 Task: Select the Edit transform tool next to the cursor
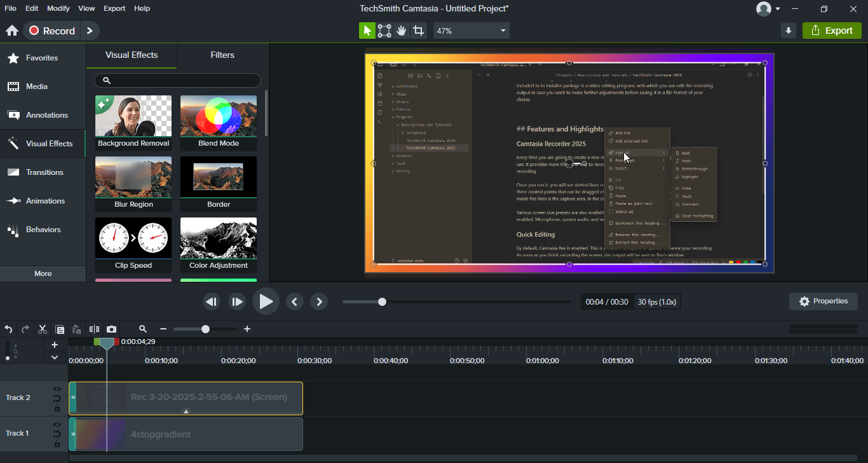click(384, 30)
